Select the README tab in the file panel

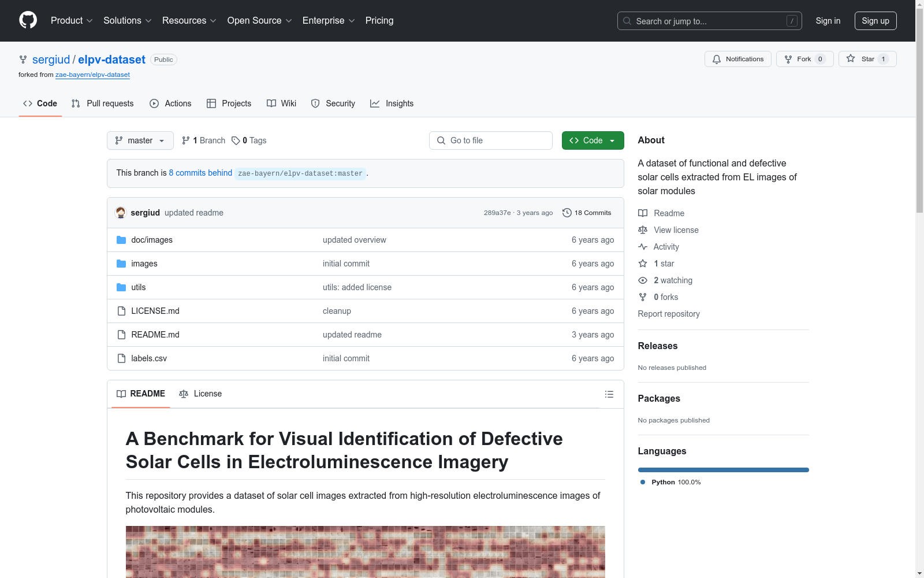[x=141, y=394]
